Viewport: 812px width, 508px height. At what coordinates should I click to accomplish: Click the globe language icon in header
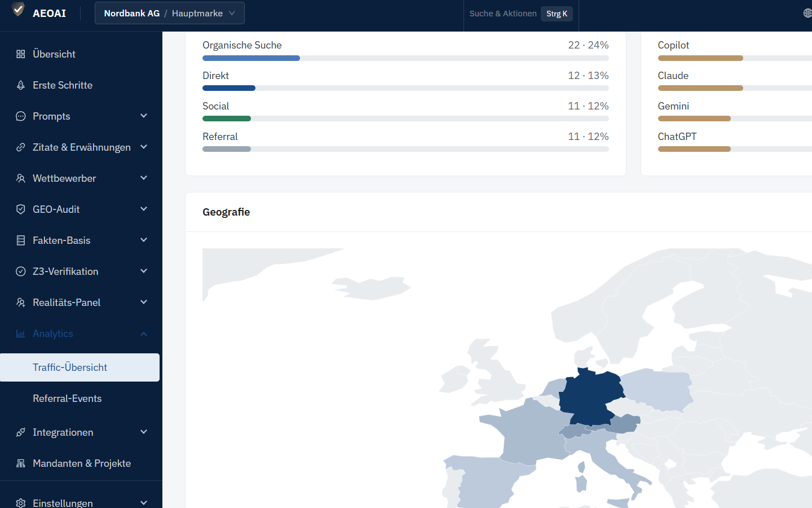pos(807,13)
